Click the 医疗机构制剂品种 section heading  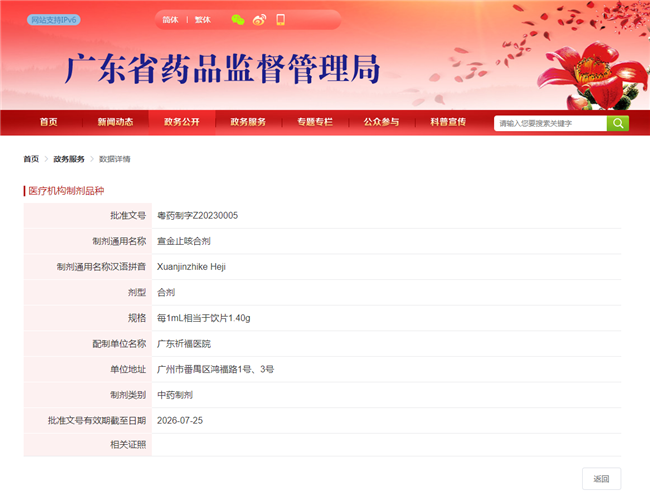tap(66, 191)
